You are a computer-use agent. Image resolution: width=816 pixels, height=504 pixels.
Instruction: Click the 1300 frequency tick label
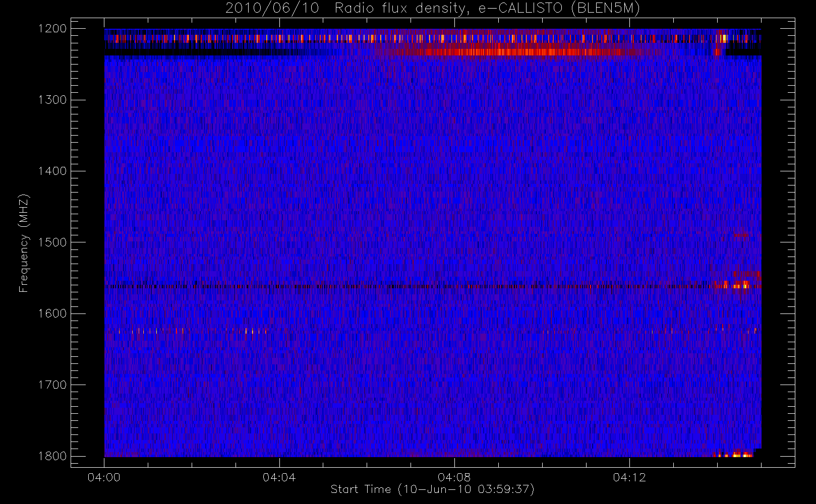(x=52, y=100)
